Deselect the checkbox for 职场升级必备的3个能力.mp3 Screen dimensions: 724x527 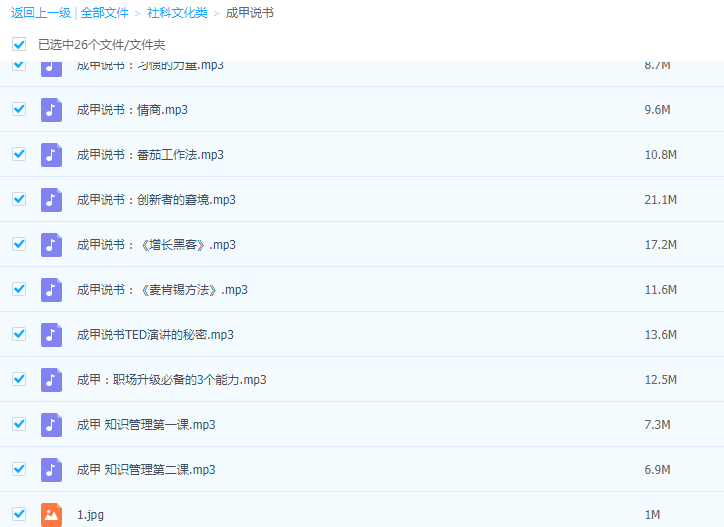point(19,379)
